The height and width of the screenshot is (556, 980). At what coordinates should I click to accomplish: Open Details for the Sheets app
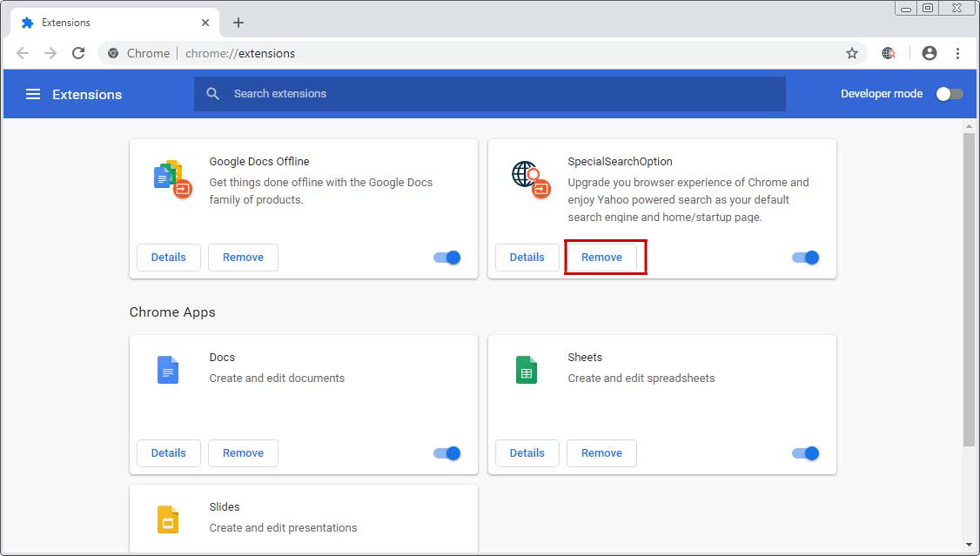click(527, 453)
